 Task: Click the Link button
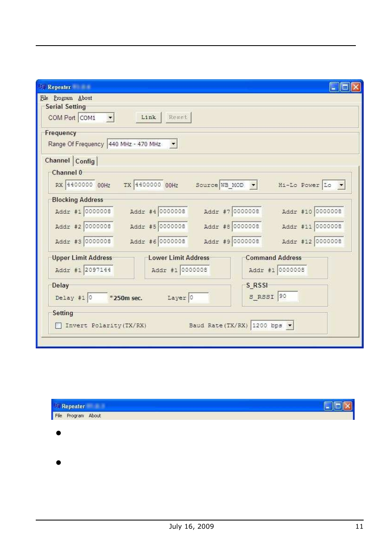click(148, 117)
